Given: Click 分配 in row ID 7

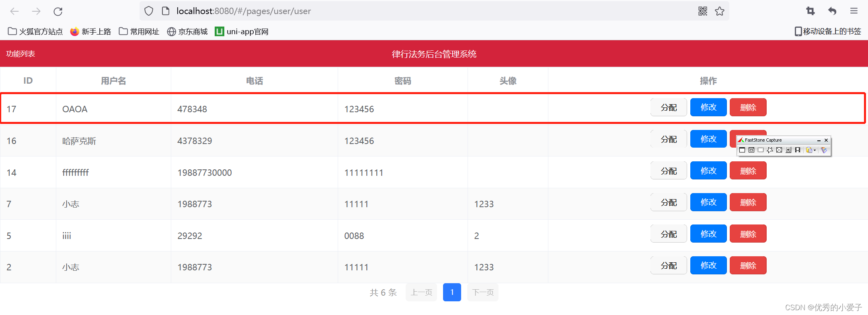Looking at the screenshot, I should (x=669, y=202).
